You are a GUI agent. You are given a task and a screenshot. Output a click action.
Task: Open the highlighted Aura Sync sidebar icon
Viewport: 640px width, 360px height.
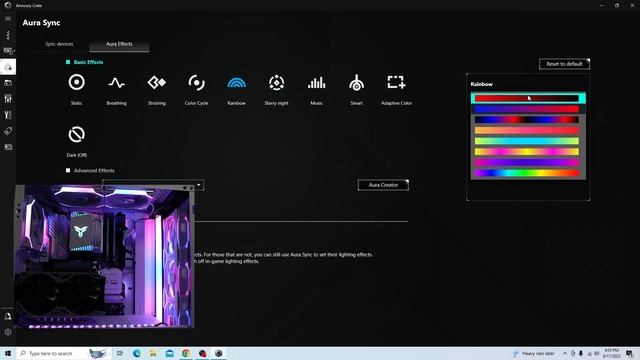pos(8,67)
